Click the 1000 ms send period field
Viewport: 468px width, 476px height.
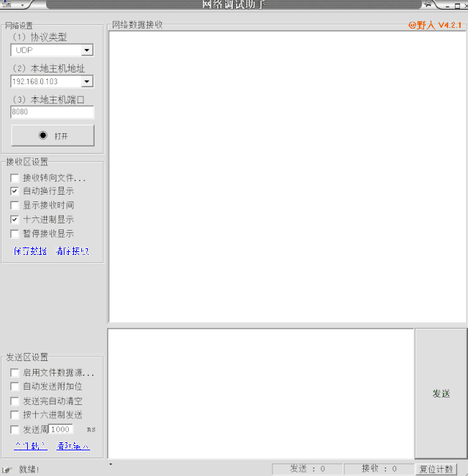click(x=61, y=429)
